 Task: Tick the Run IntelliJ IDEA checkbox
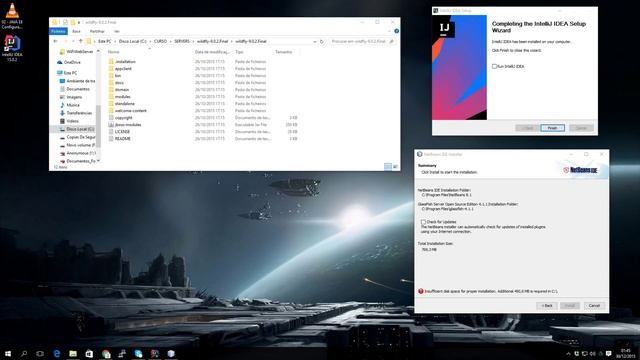pos(494,66)
